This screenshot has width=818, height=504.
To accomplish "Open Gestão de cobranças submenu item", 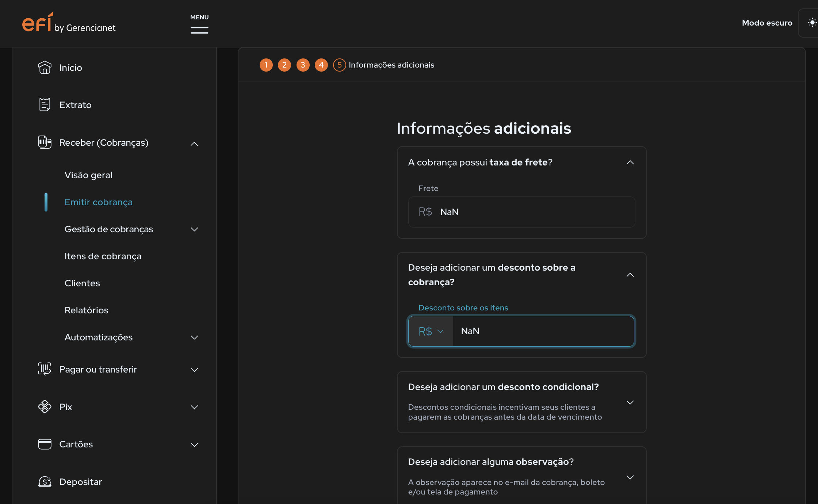I will (108, 229).
